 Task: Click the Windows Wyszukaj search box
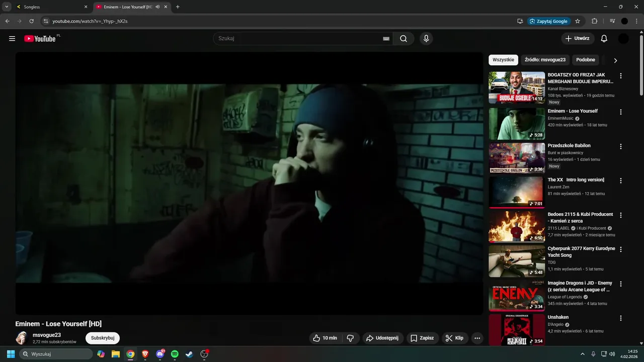[56, 354]
